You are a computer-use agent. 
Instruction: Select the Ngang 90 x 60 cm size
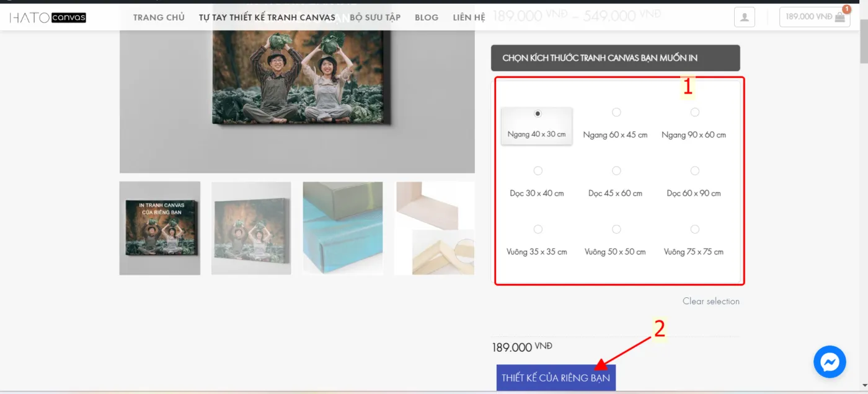694,113
